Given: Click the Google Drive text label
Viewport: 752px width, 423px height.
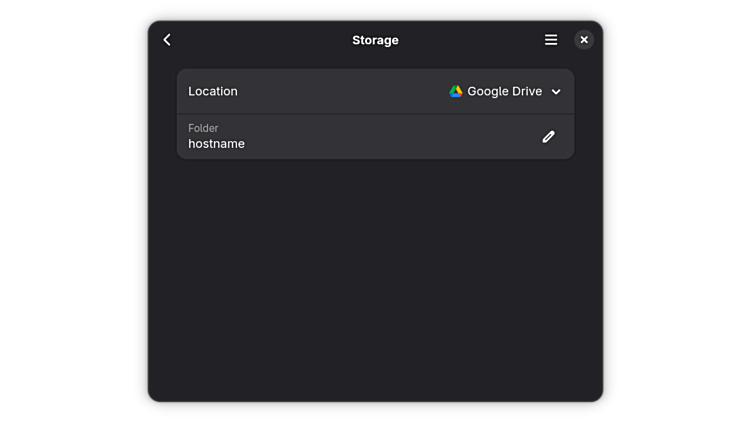Looking at the screenshot, I should (x=504, y=91).
